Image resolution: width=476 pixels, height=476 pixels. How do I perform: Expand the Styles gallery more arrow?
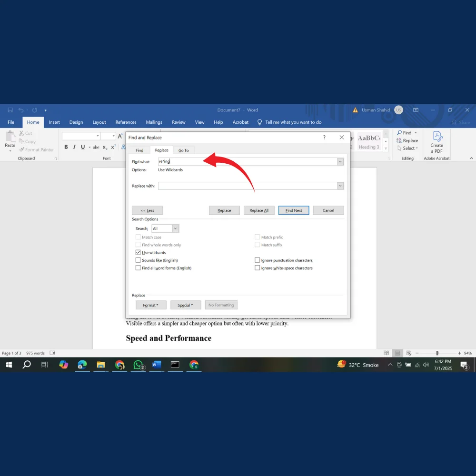point(386,149)
